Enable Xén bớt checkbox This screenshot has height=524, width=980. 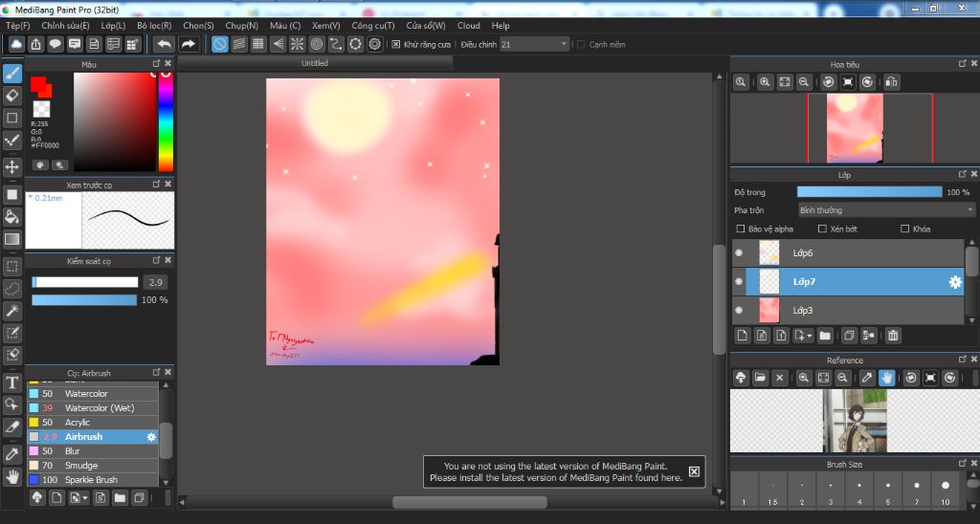822,229
